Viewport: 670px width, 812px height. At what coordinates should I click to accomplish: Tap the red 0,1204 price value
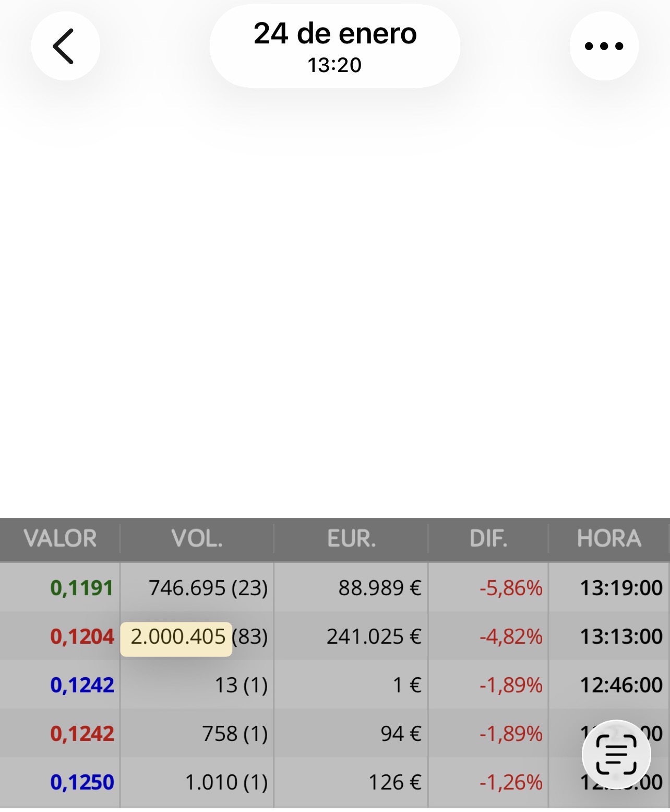click(x=82, y=637)
